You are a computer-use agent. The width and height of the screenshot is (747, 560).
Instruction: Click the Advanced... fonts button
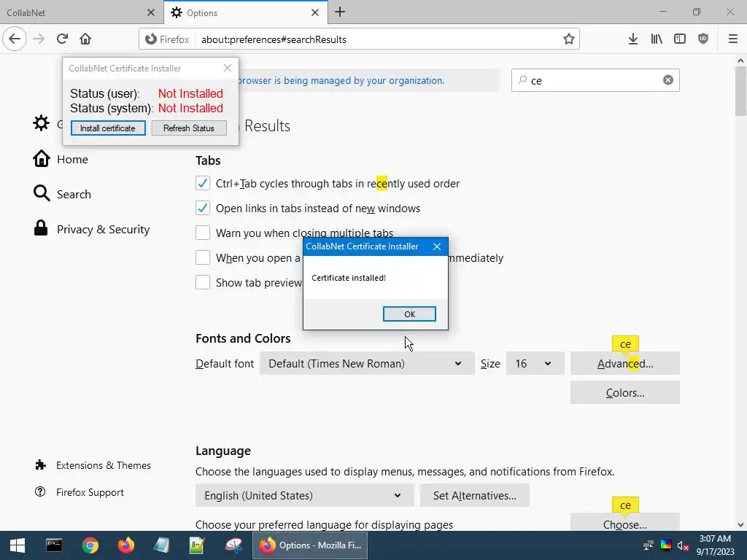click(625, 363)
